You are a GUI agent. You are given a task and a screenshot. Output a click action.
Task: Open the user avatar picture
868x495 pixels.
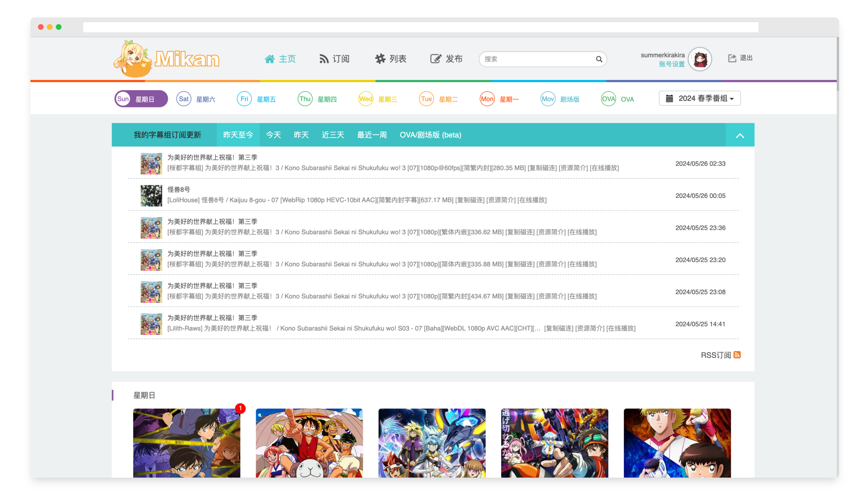coord(700,59)
